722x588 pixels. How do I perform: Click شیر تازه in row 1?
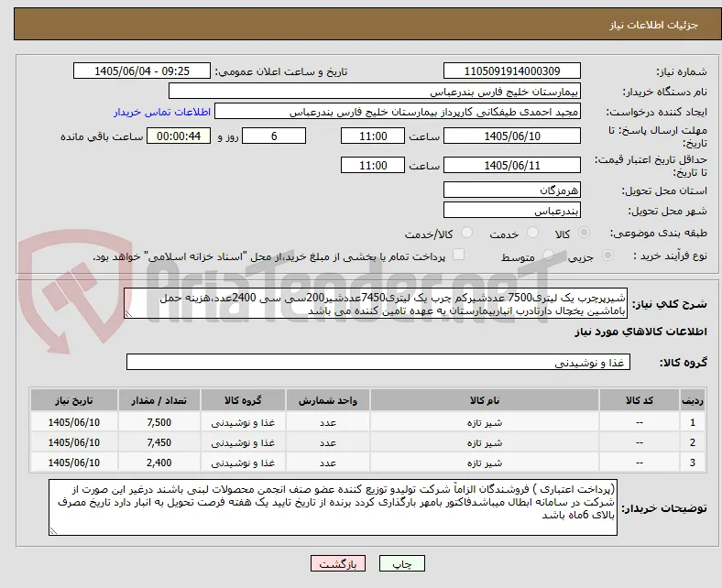pyautogui.click(x=485, y=423)
